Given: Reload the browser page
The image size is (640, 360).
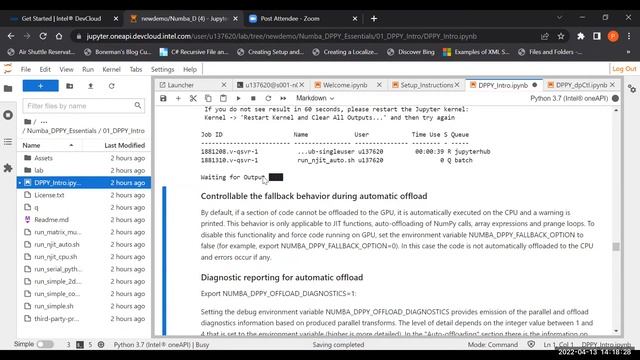Looking at the screenshot, I should pos(43,36).
